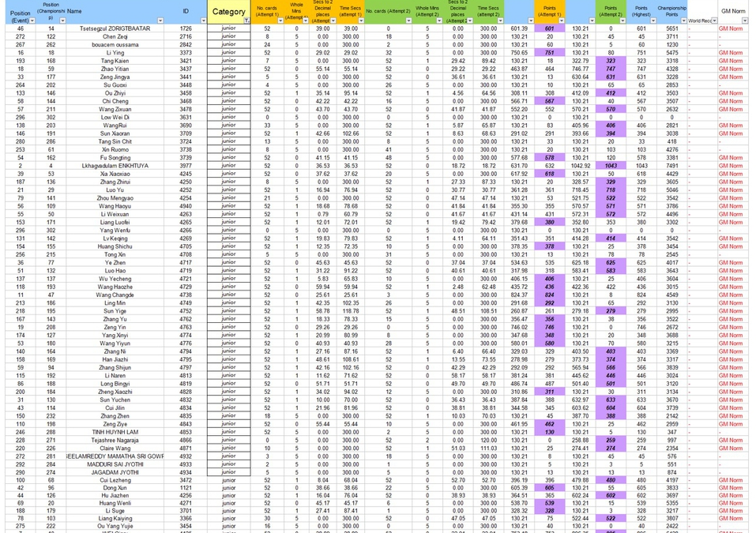Select the yellow Category header cell
The height and width of the screenshot is (533, 756).
tap(228, 12)
